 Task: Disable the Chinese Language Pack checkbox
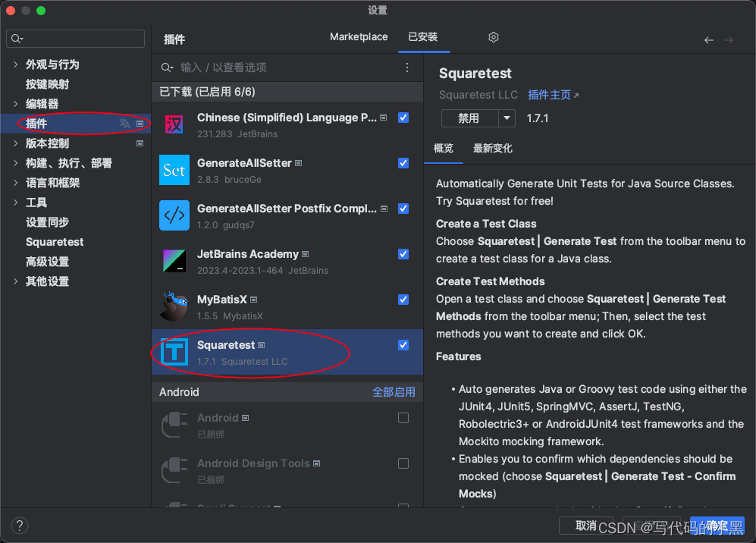coord(403,118)
